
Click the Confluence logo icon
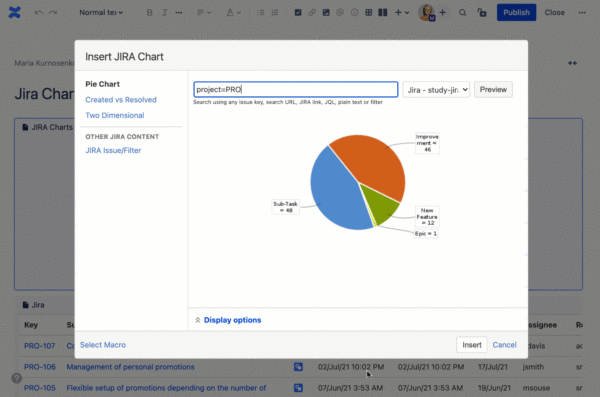(x=15, y=12)
